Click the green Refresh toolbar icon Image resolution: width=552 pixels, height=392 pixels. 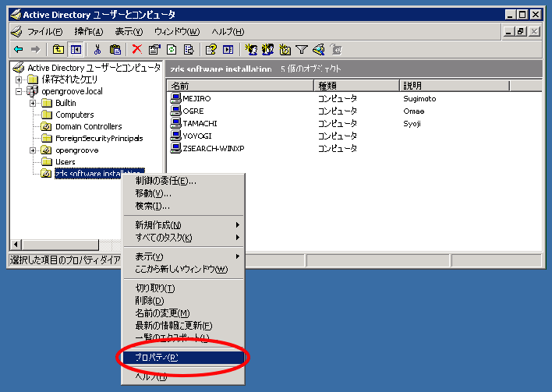coord(172,50)
